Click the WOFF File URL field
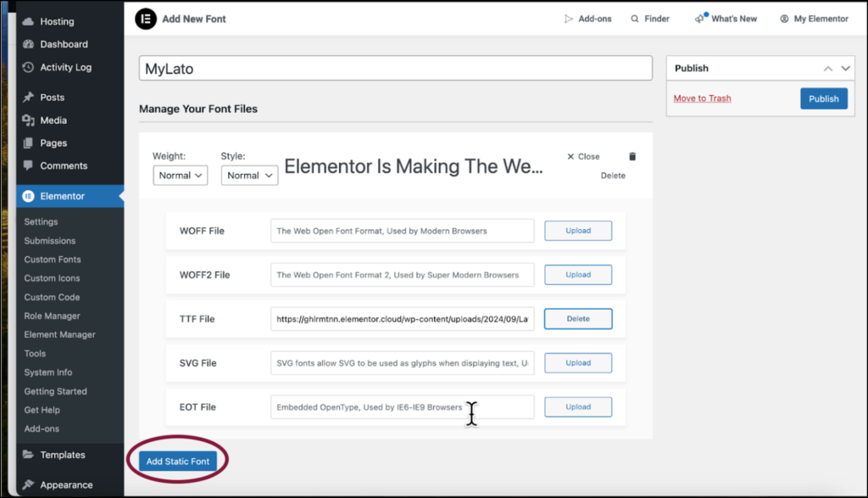 pos(403,231)
